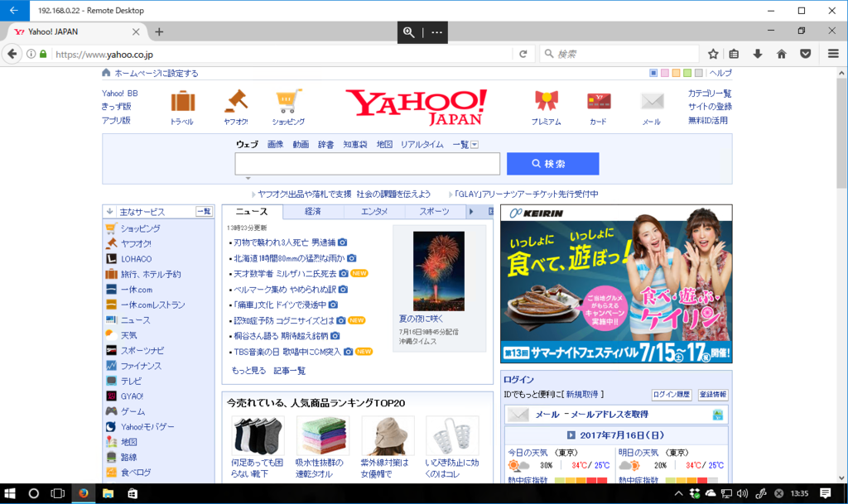848x504 pixels.
Task: Close the Yahoo! JAPAN tab
Action: [x=136, y=32]
